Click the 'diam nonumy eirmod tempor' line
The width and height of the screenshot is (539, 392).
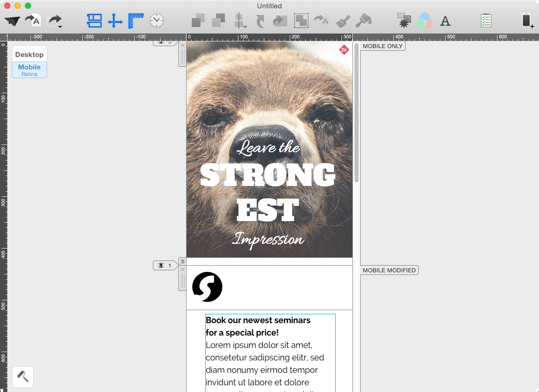coord(262,370)
